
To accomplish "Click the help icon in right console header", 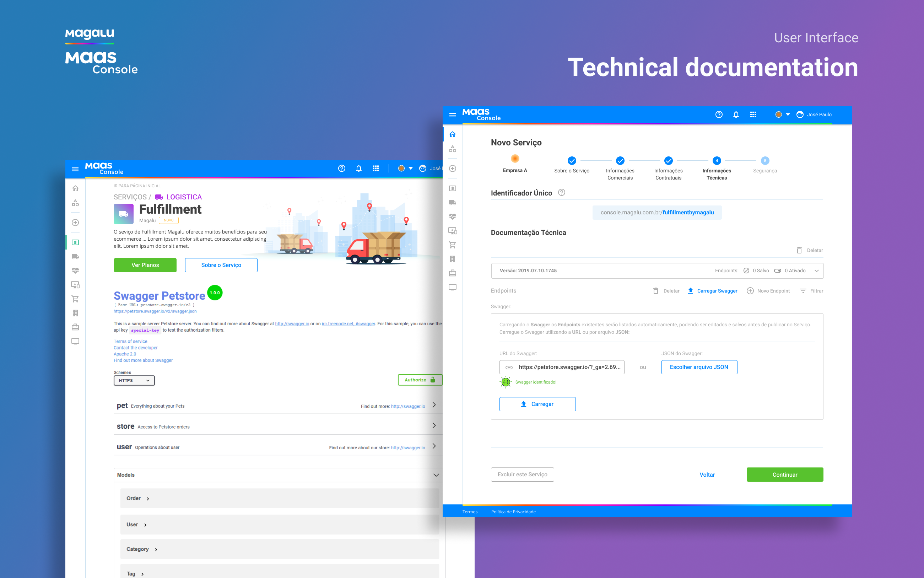I will tap(719, 115).
